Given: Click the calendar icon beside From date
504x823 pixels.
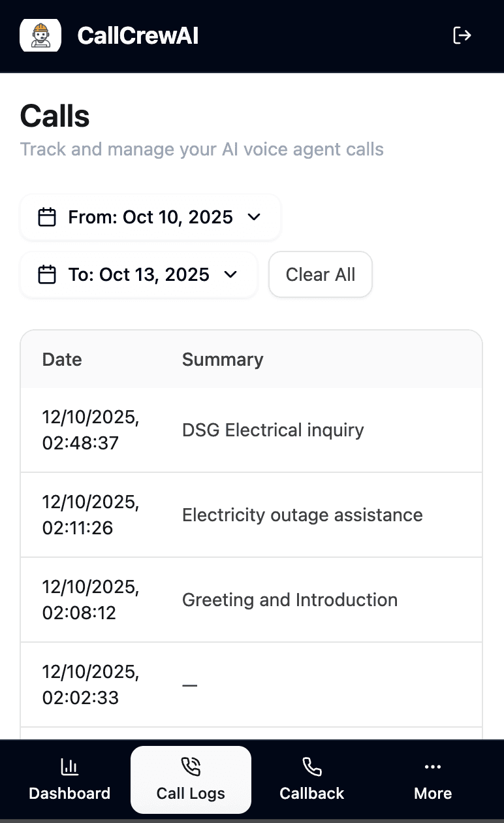Looking at the screenshot, I should (x=46, y=217).
